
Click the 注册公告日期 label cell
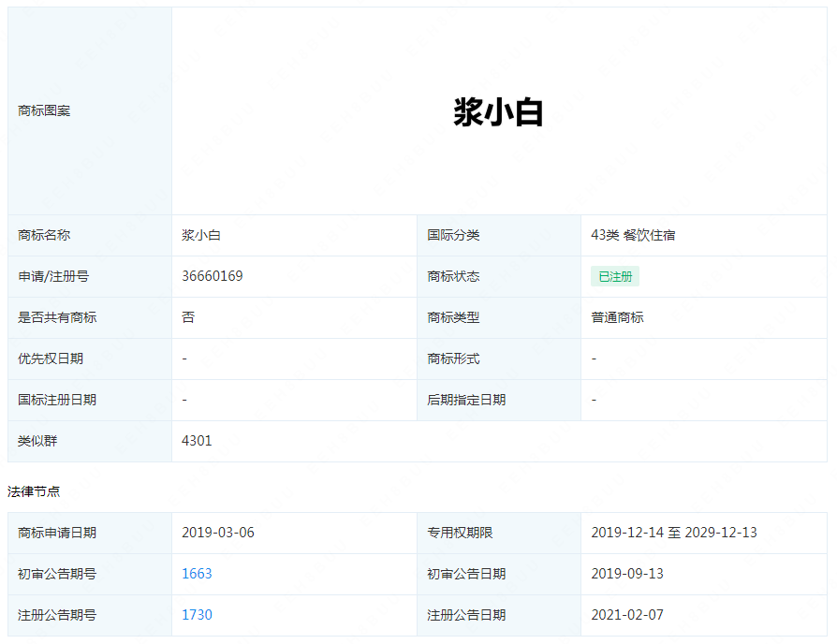pos(499,615)
